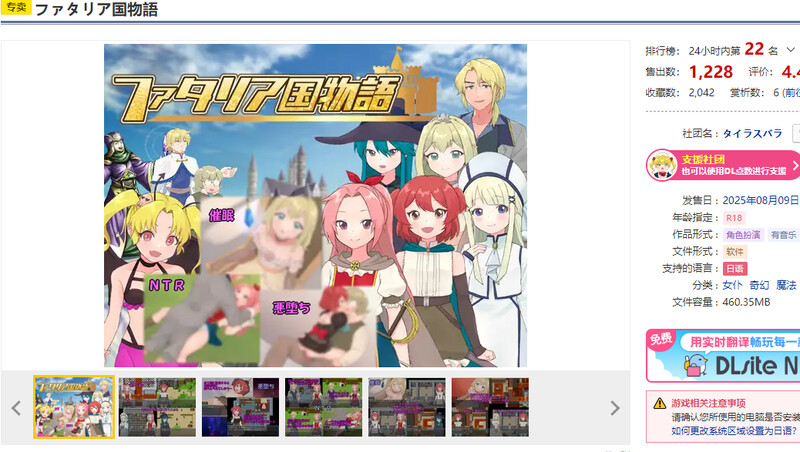The image size is (800, 452).
Task: Click the 专卖 exclusive badge
Action: click(x=16, y=7)
